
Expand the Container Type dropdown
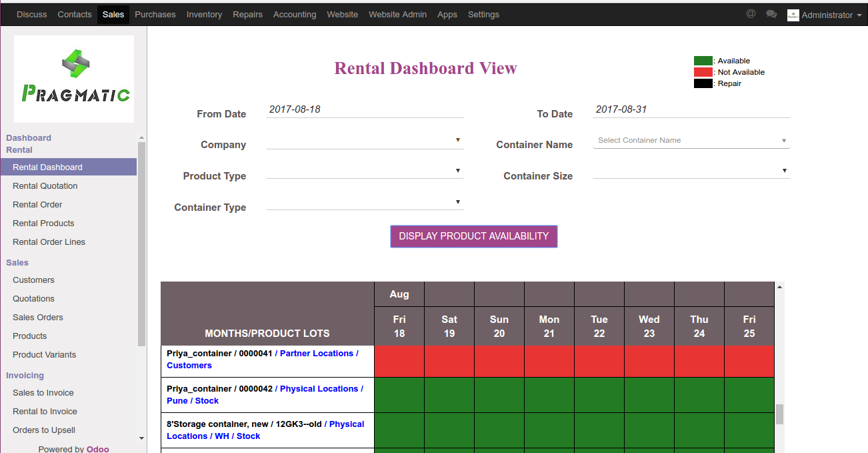click(x=364, y=203)
